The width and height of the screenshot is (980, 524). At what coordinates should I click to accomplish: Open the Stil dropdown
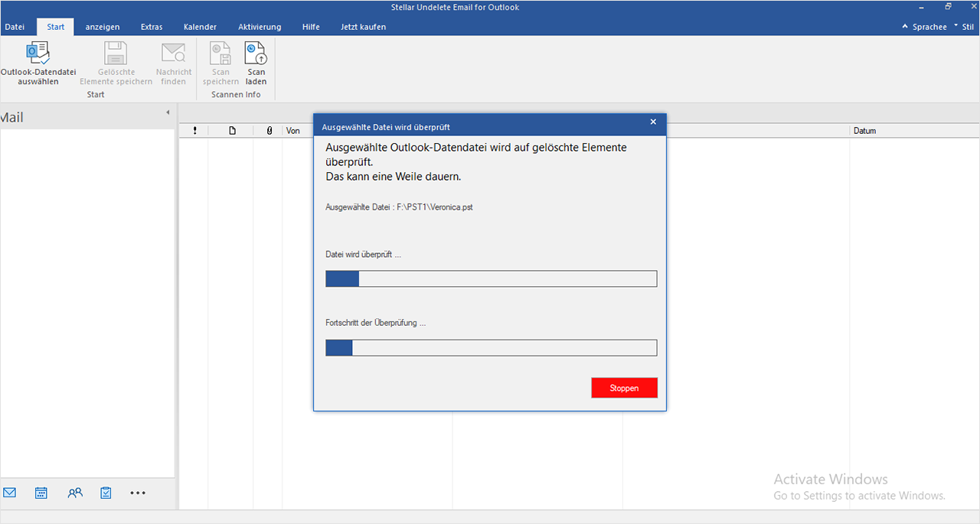[964, 27]
